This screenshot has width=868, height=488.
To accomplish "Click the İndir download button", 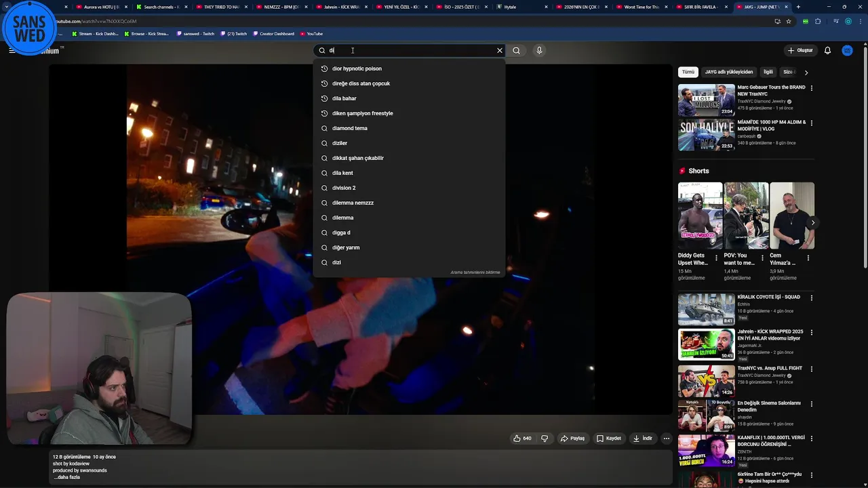I will pos(642,439).
